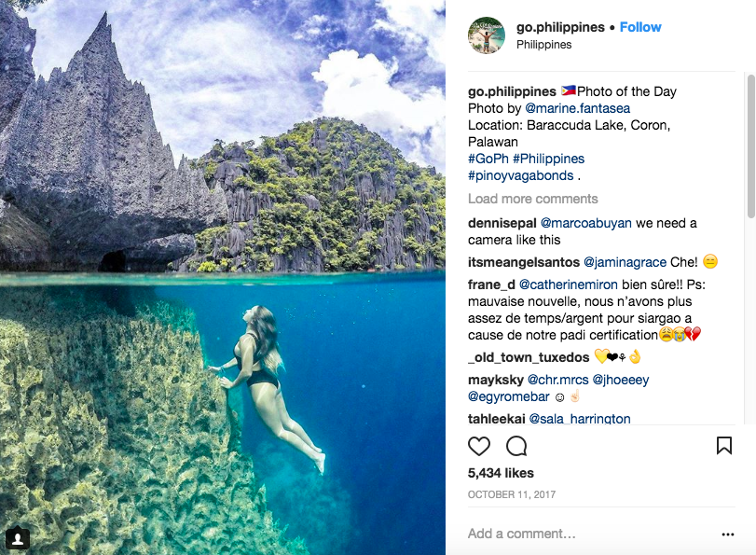Open comments with the speech bubble icon
The height and width of the screenshot is (555, 756).
516,446
